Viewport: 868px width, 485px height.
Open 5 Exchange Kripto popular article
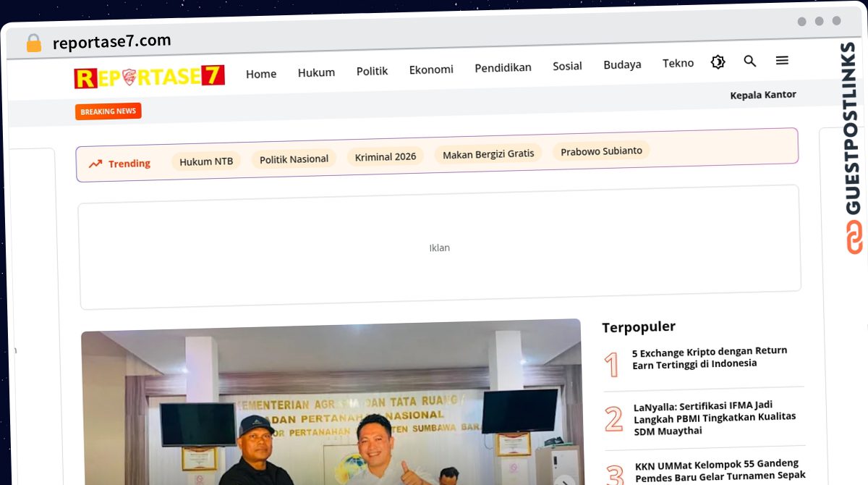(x=710, y=357)
